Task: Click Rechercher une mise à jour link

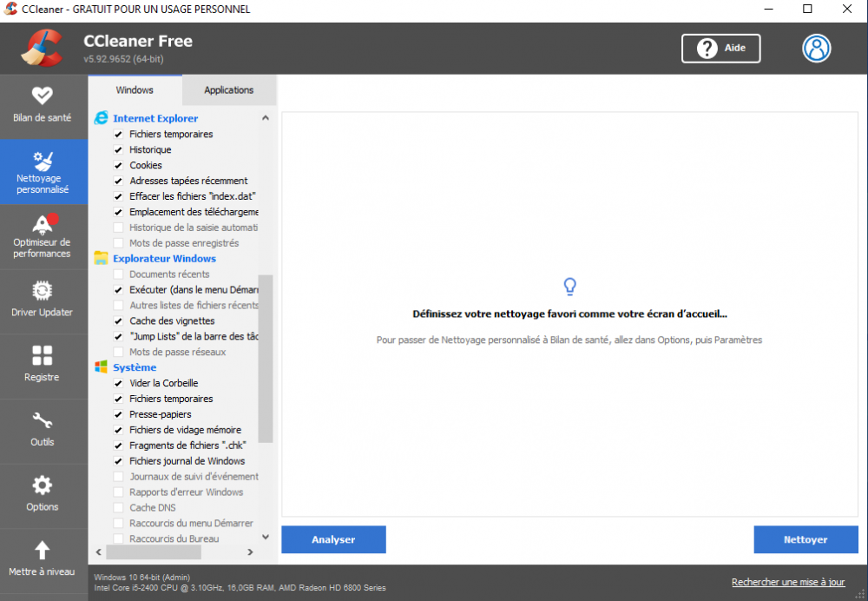Action: tap(788, 582)
